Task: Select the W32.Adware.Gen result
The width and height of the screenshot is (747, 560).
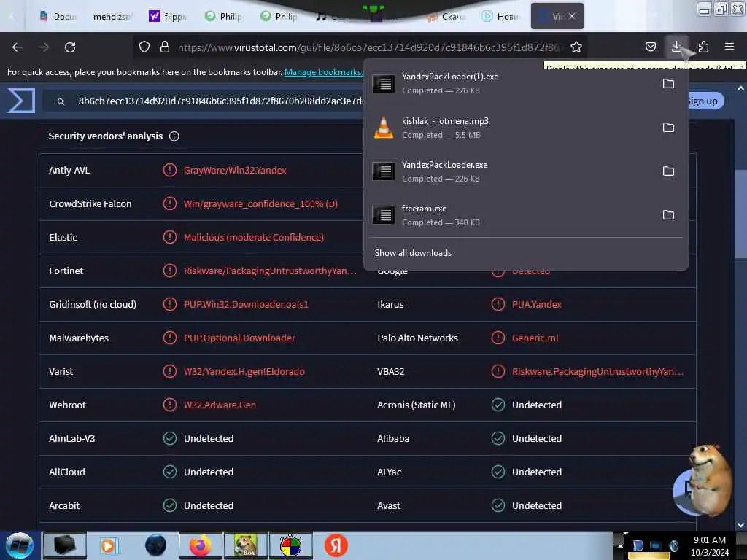Action: [220, 405]
